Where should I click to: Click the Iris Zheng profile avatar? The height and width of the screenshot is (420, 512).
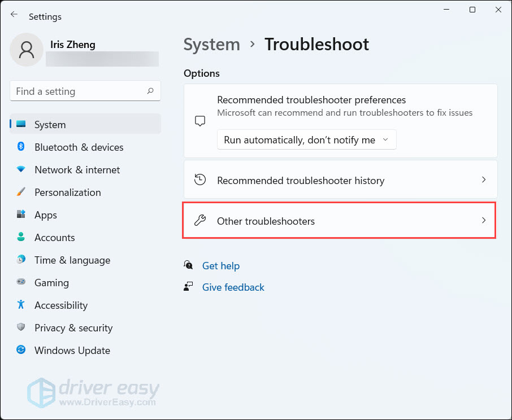[x=27, y=50]
